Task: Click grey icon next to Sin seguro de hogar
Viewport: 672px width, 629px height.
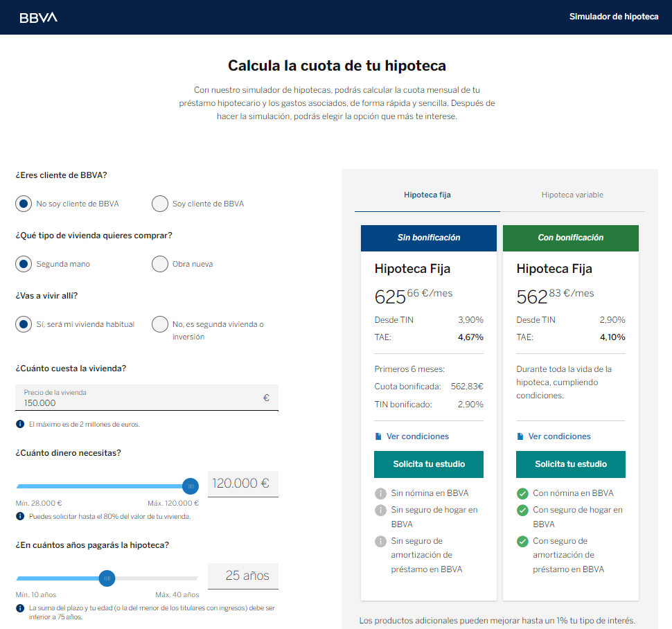Action: point(380,511)
